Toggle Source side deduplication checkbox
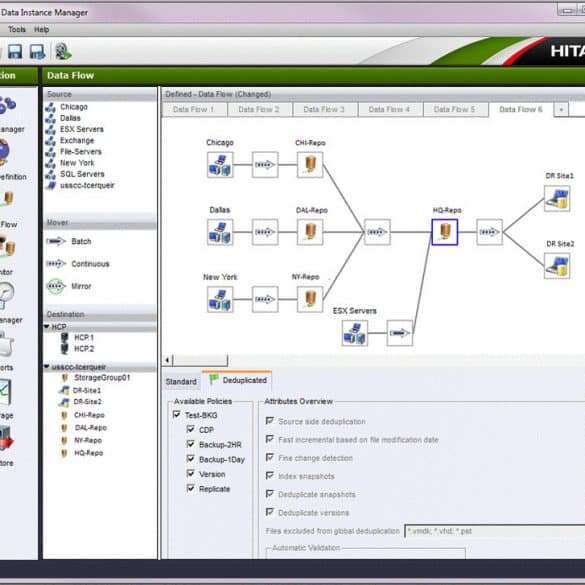 click(x=270, y=421)
